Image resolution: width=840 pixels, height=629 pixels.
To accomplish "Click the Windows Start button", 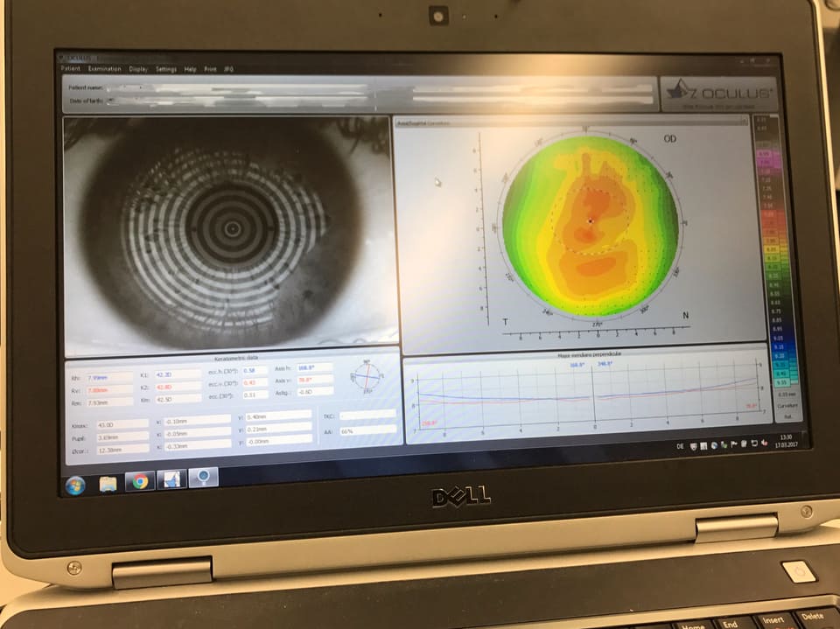I will (75, 485).
